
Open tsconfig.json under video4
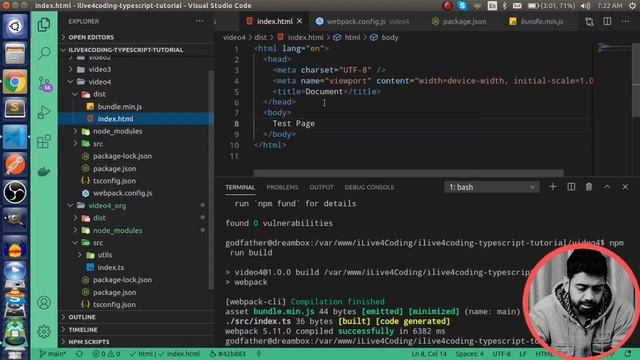point(137,181)
